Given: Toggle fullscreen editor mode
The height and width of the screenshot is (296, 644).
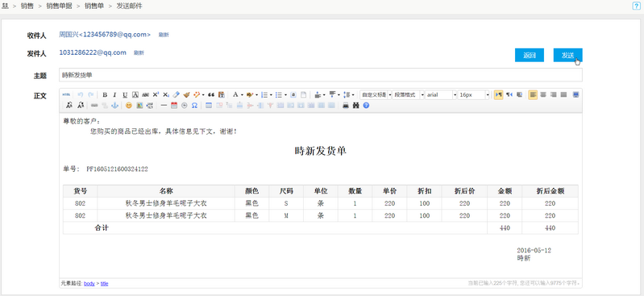Looking at the screenshot, I should 575,94.
